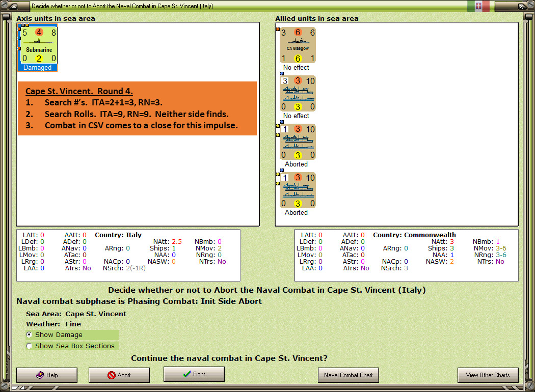Click the yellow circled 6 on CA Glasgow

point(298,58)
